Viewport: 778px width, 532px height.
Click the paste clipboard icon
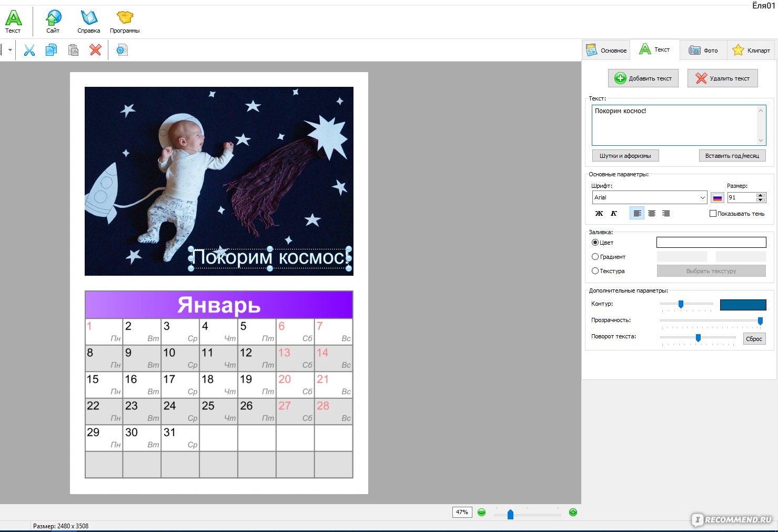[x=73, y=50]
